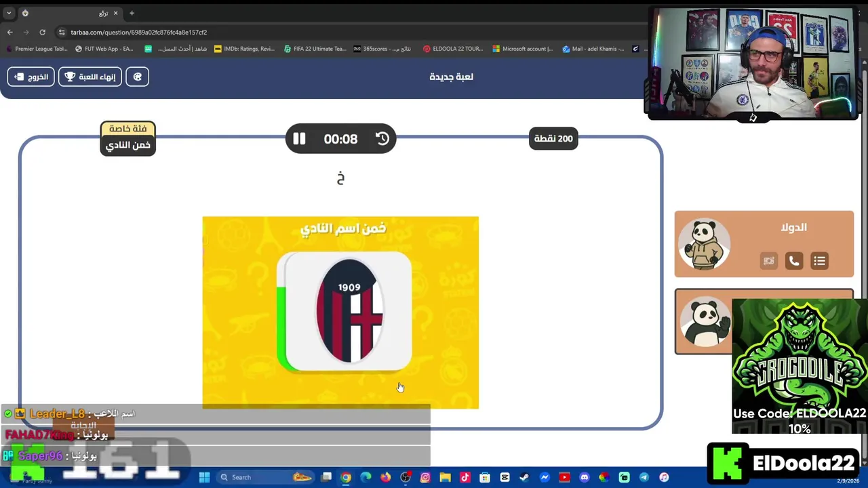Go back in the browser
This screenshot has width=868, height=488.
(9, 32)
